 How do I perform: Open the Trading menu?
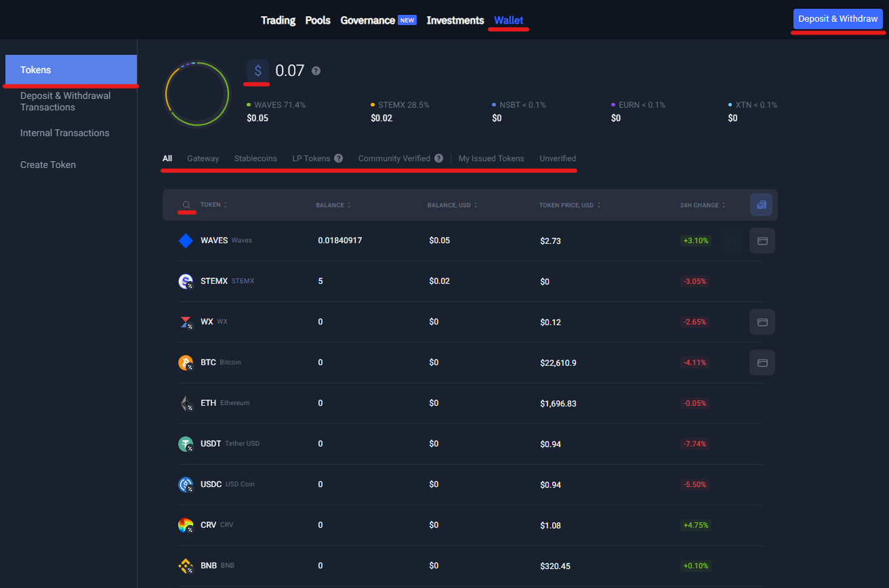tap(278, 20)
